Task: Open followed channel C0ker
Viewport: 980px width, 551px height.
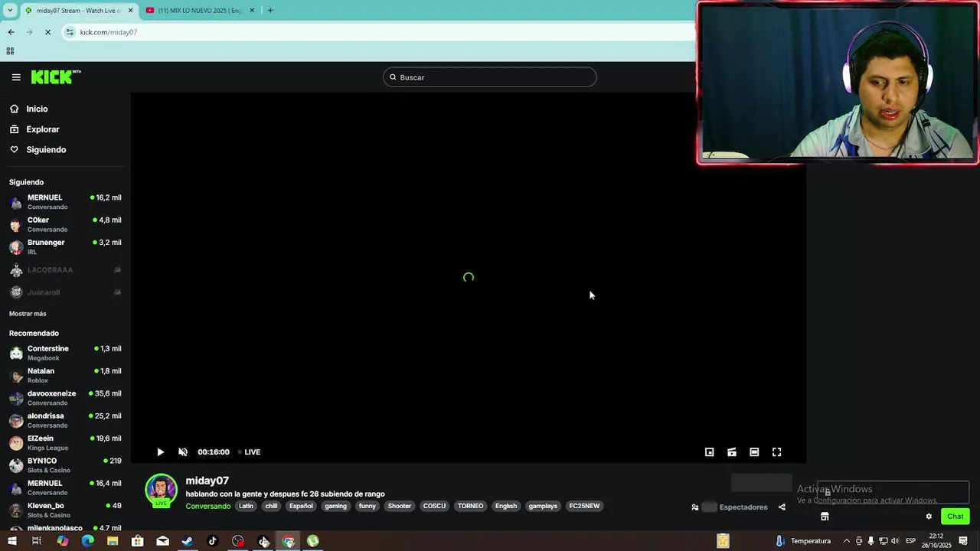Action: [65, 224]
